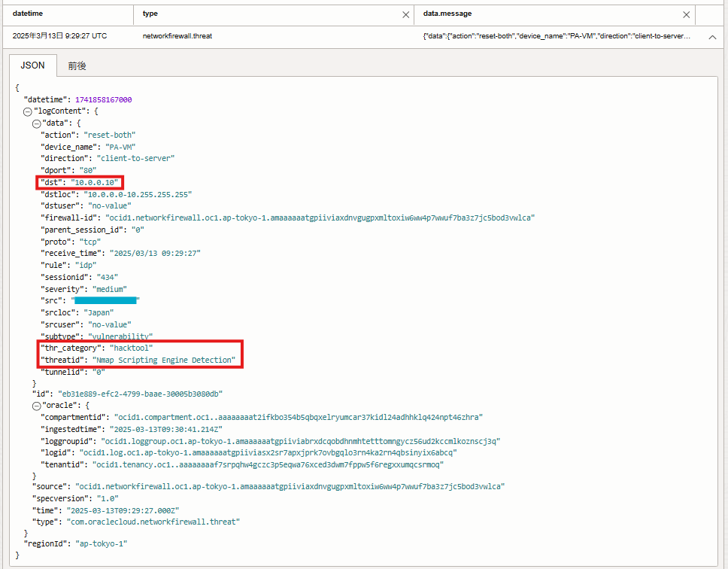Screen dimensions: 728x569
Task: Remove the type column using its X icon
Action: (406, 14)
